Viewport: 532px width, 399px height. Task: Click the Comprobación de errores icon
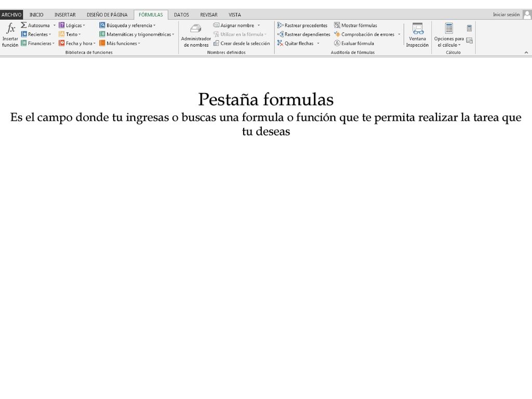337,34
